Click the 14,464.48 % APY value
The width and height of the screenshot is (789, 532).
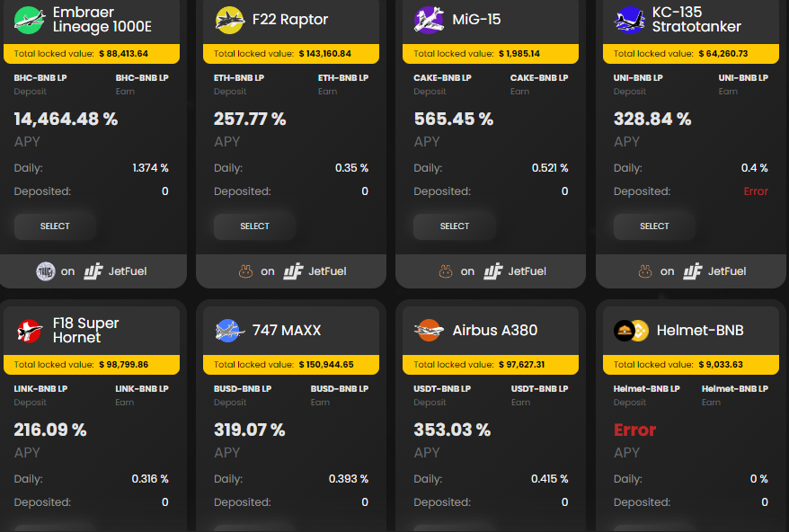(66, 120)
